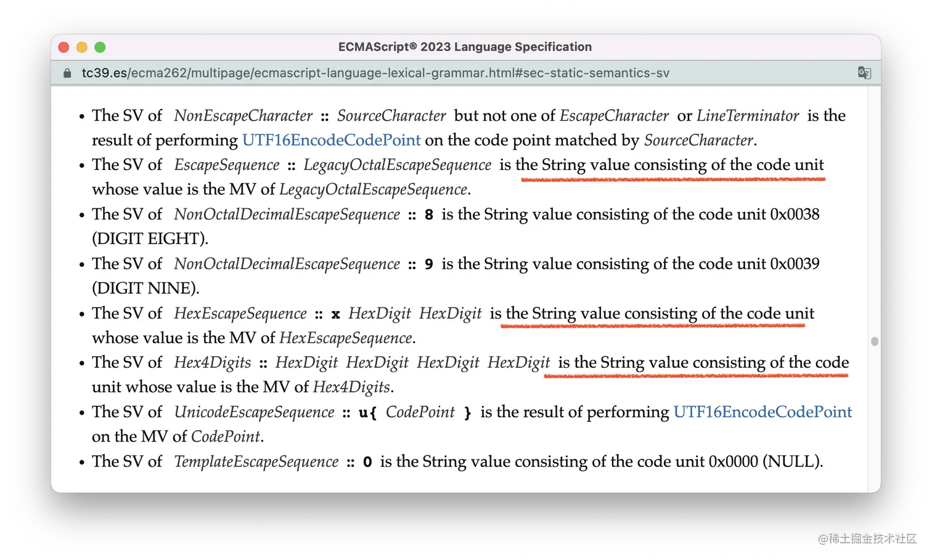This screenshot has height=560, width=932.
Task: Click the EscapeSequence production name
Action: (227, 165)
